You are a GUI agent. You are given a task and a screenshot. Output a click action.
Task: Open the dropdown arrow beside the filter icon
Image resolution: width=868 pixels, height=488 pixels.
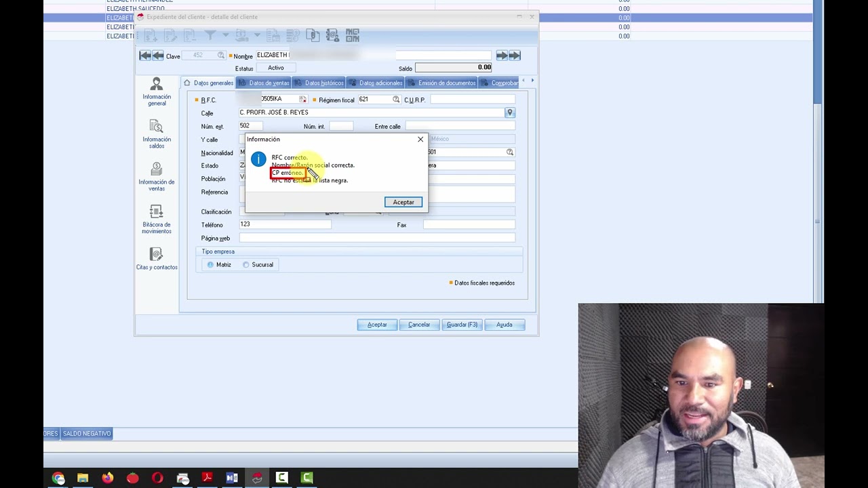(x=225, y=35)
